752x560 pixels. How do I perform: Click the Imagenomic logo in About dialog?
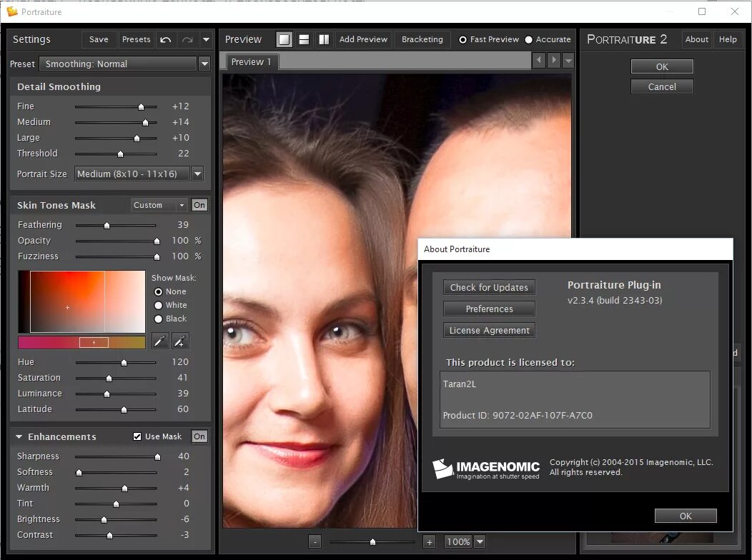pos(486,469)
